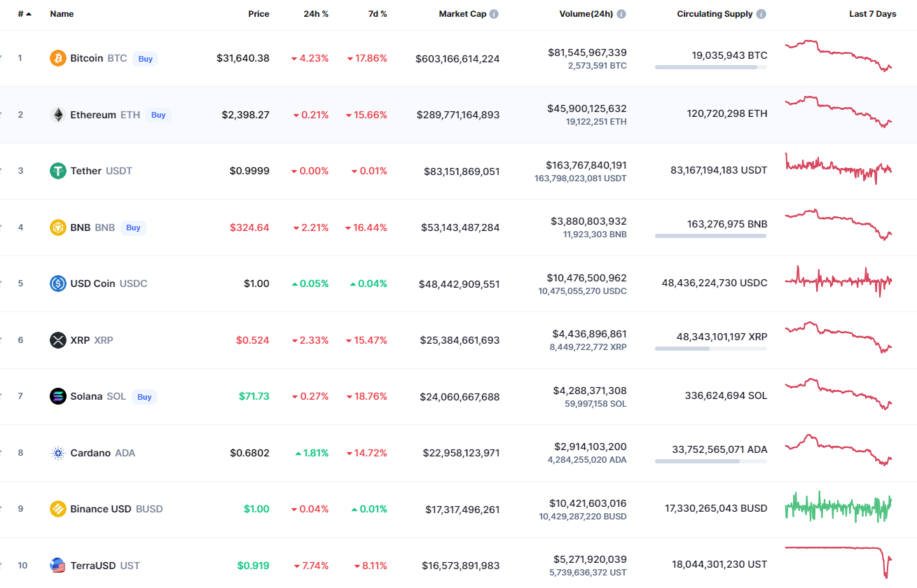
Task: Click the XRP logo icon
Action: coord(58,340)
